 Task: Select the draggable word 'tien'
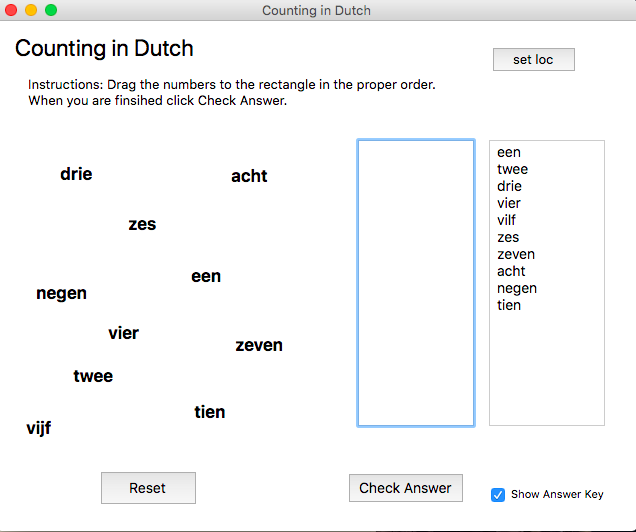(210, 412)
